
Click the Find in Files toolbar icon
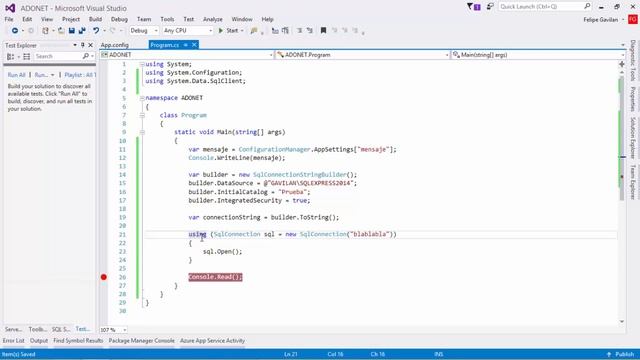point(254,31)
